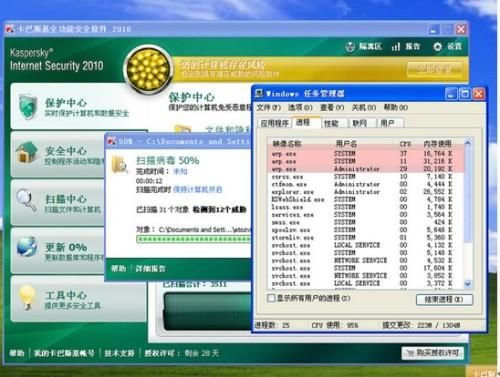Image resolution: width=500 pixels, height=377 pixels.
Task: Select KSWebShield.exe process row
Action: (x=366, y=199)
